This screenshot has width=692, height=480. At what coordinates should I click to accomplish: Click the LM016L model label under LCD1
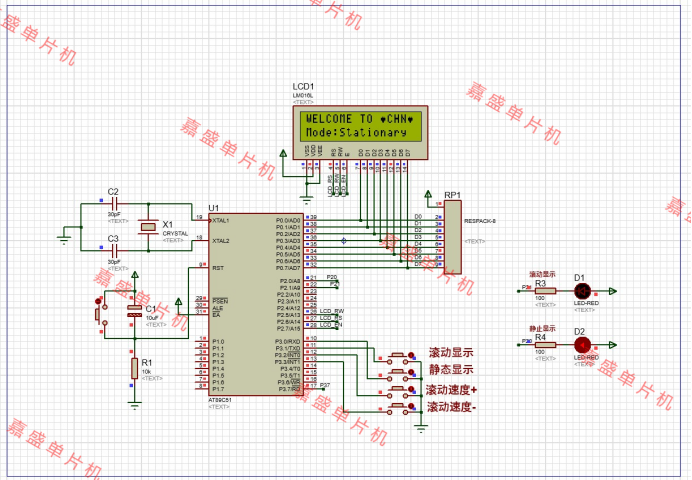coord(303,95)
